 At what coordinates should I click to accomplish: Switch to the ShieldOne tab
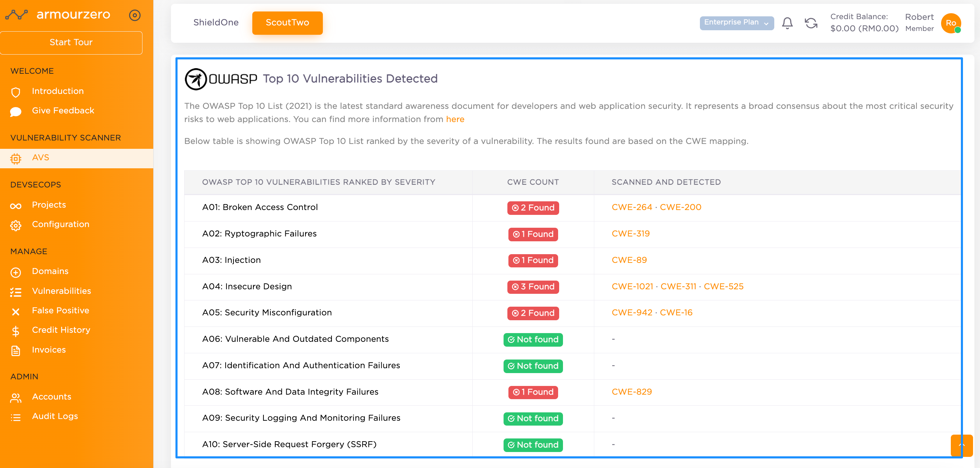point(216,23)
